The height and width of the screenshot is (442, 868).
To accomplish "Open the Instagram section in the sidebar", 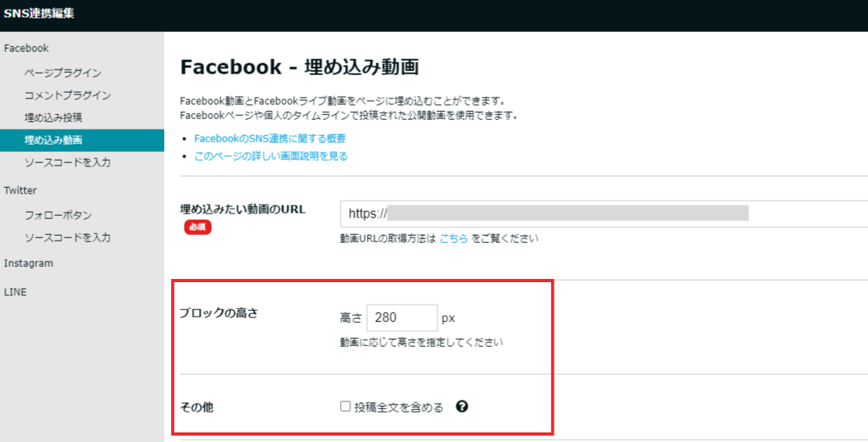I will (28, 263).
